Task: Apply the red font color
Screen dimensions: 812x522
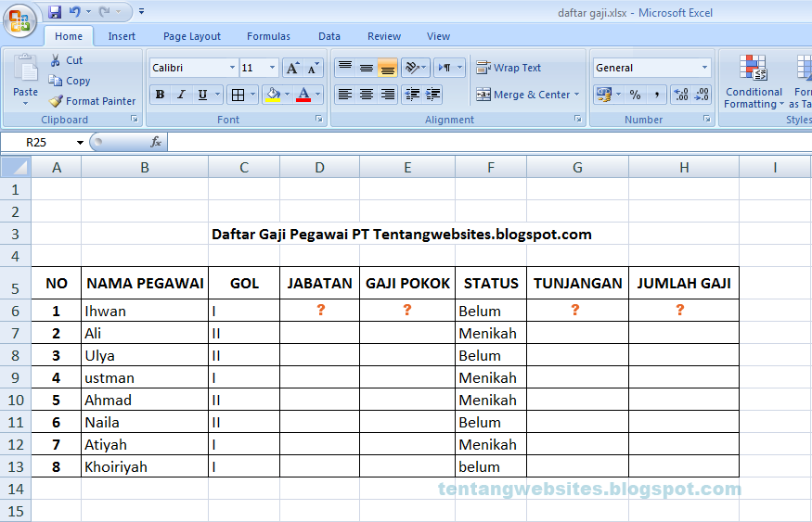Action: [x=304, y=95]
